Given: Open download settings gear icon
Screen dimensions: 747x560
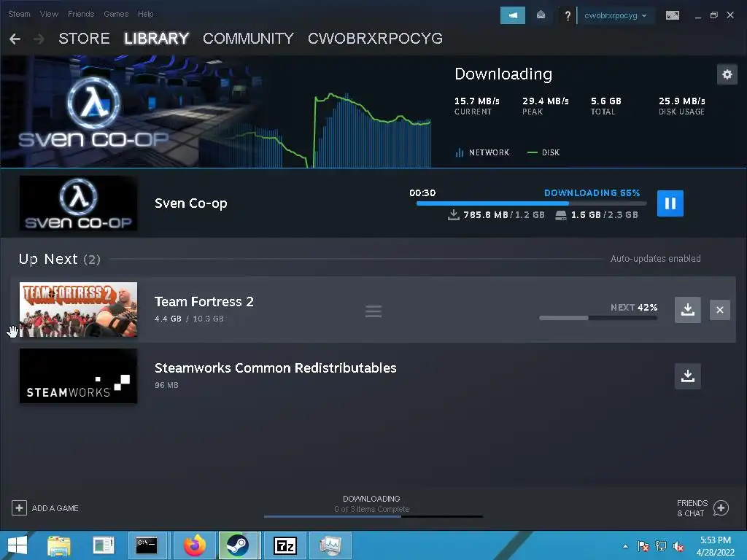Looking at the screenshot, I should (x=727, y=74).
